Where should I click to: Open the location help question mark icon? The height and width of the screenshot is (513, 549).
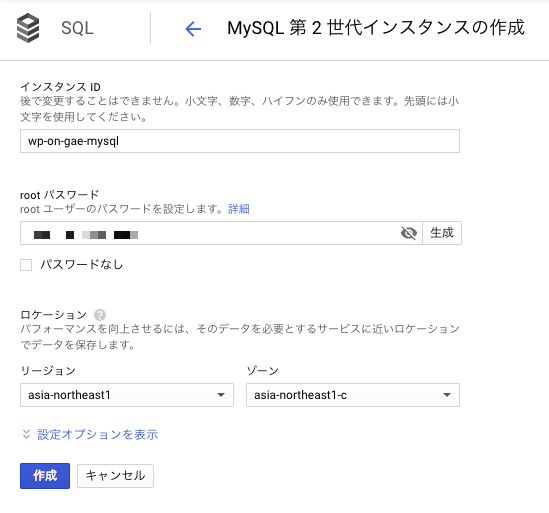[100, 315]
